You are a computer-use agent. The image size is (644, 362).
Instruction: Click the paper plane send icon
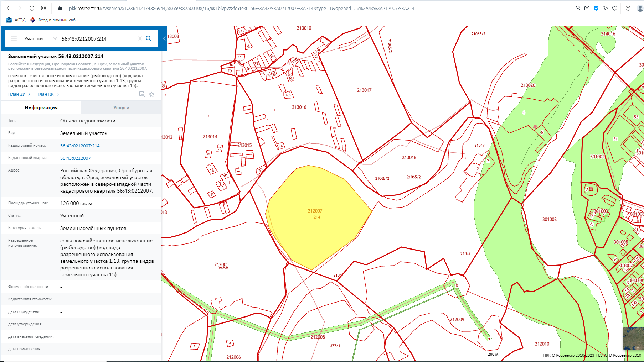(606, 8)
